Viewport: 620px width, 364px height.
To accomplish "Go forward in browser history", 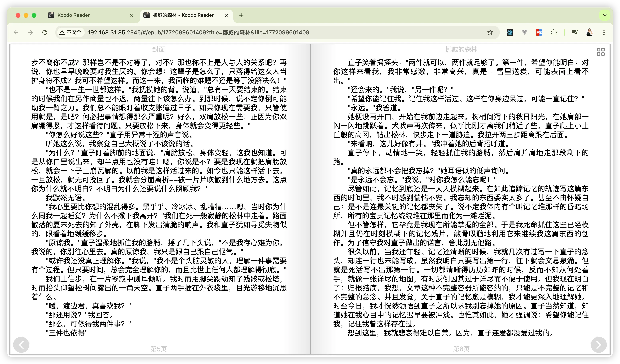I will pyautogui.click(x=30, y=32).
